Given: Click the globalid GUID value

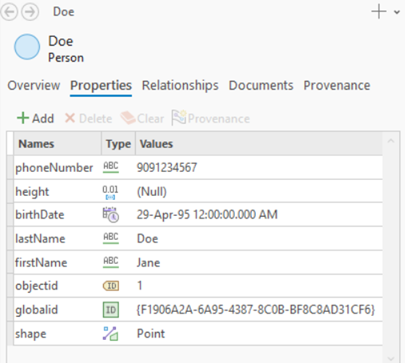Looking at the screenshot, I should tap(256, 310).
